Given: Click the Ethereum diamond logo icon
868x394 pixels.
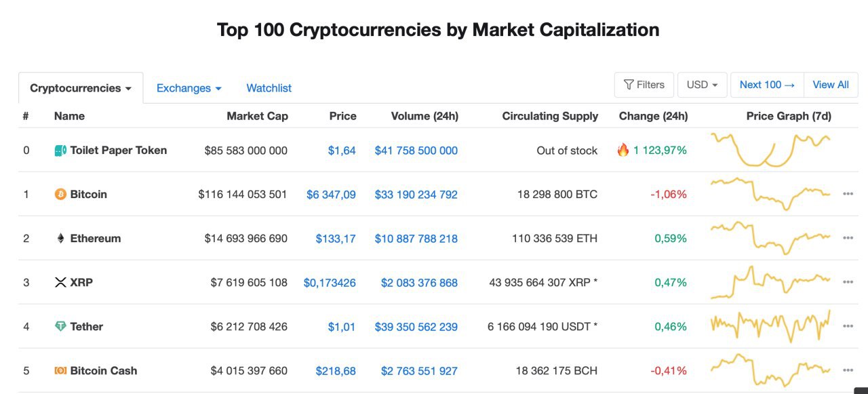Looking at the screenshot, I should tap(60, 239).
